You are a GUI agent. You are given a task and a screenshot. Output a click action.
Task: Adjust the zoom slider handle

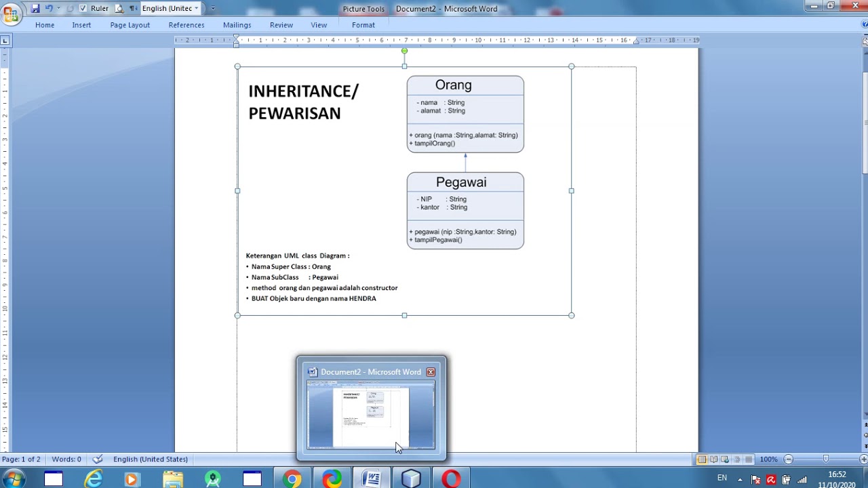(x=825, y=460)
